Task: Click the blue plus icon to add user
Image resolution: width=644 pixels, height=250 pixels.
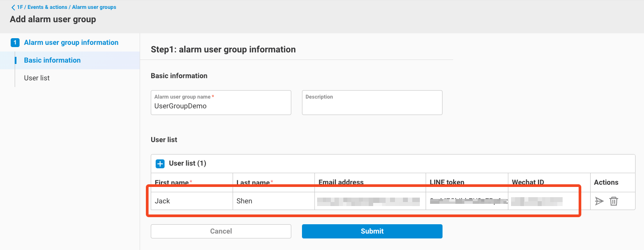Action: pyautogui.click(x=160, y=163)
